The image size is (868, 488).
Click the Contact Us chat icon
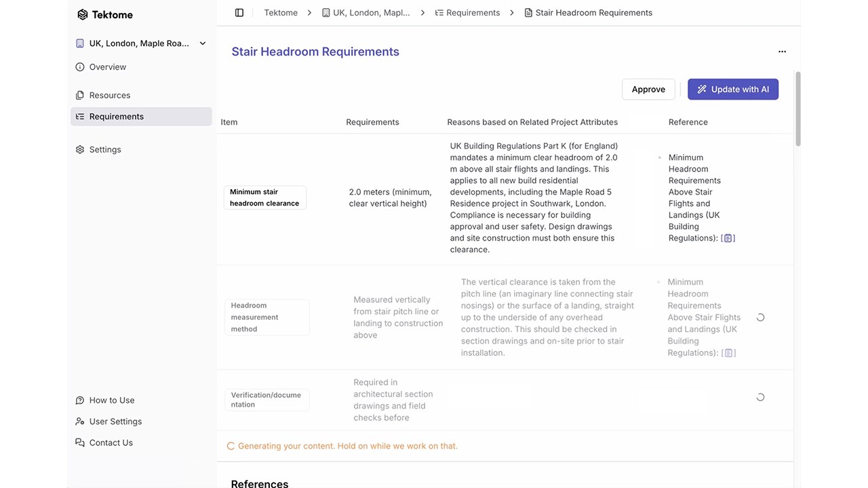coord(80,443)
